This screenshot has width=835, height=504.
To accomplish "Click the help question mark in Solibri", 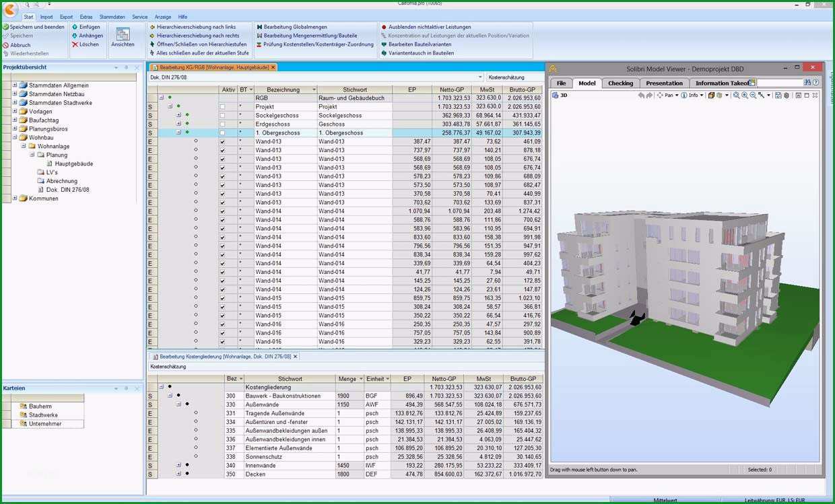I will click(x=815, y=83).
